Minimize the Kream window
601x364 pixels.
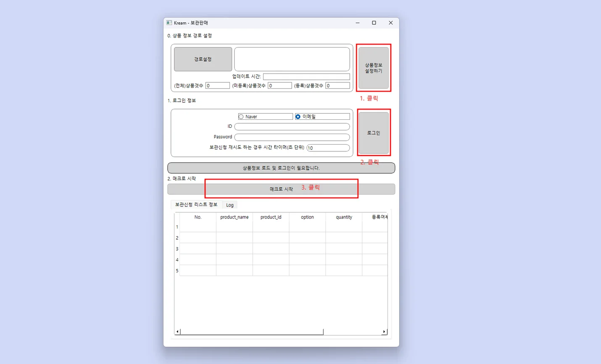pyautogui.click(x=358, y=23)
